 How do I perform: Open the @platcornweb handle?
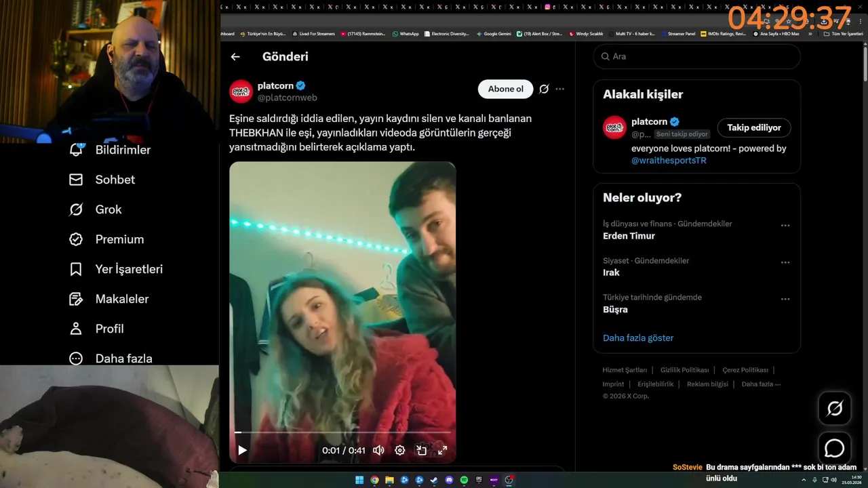[288, 98]
